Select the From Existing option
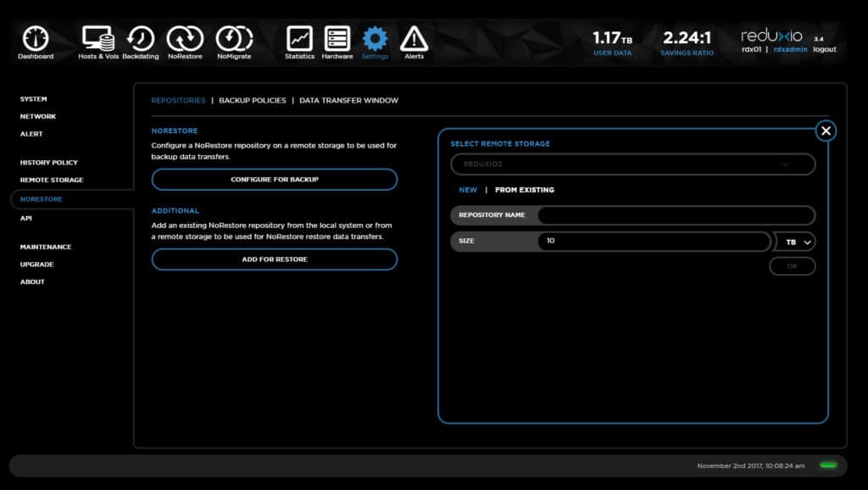 [524, 190]
